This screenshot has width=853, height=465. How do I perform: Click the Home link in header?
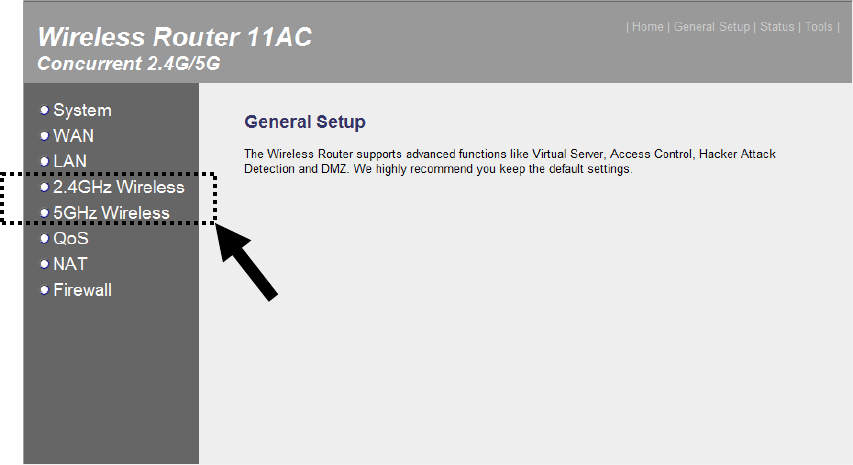tap(647, 27)
